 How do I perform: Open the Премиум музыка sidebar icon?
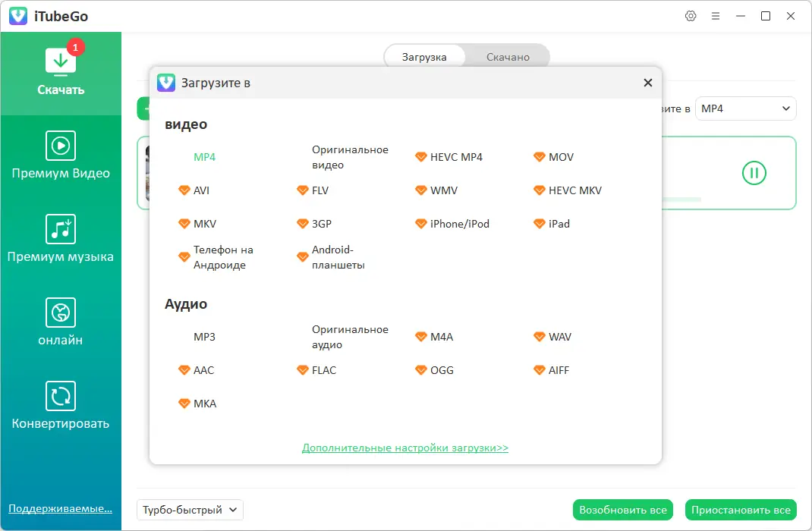coord(61,228)
